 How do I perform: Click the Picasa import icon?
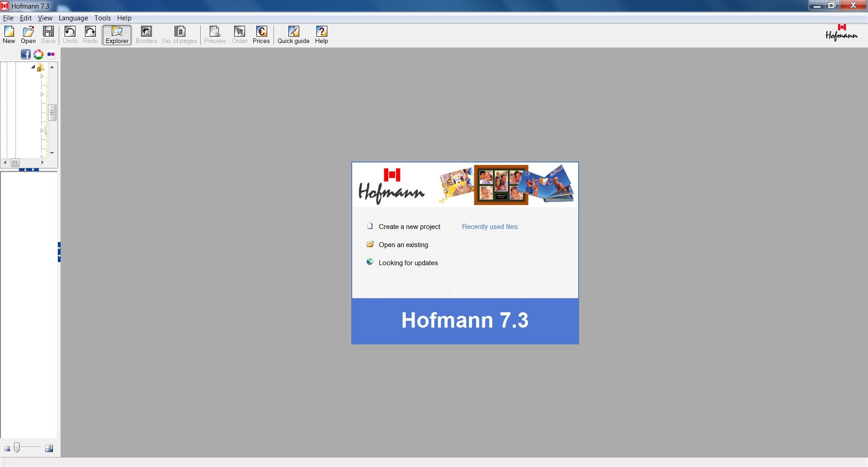tap(38, 54)
